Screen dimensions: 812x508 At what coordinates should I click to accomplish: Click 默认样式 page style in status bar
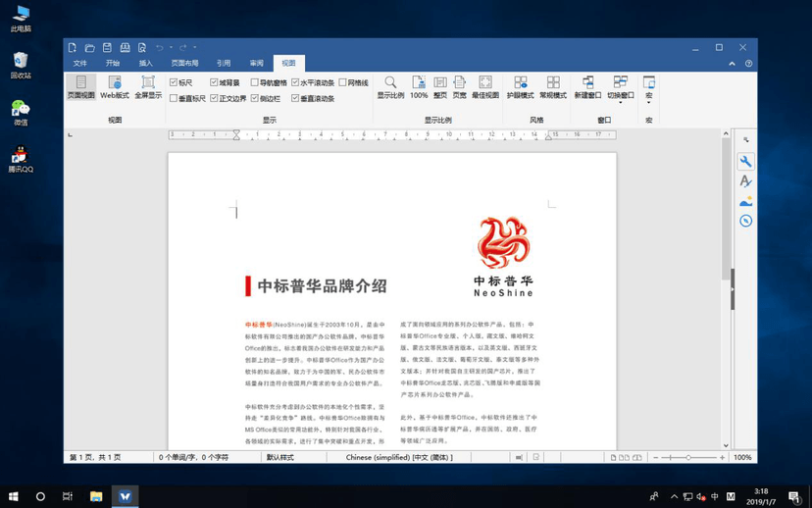(280, 458)
